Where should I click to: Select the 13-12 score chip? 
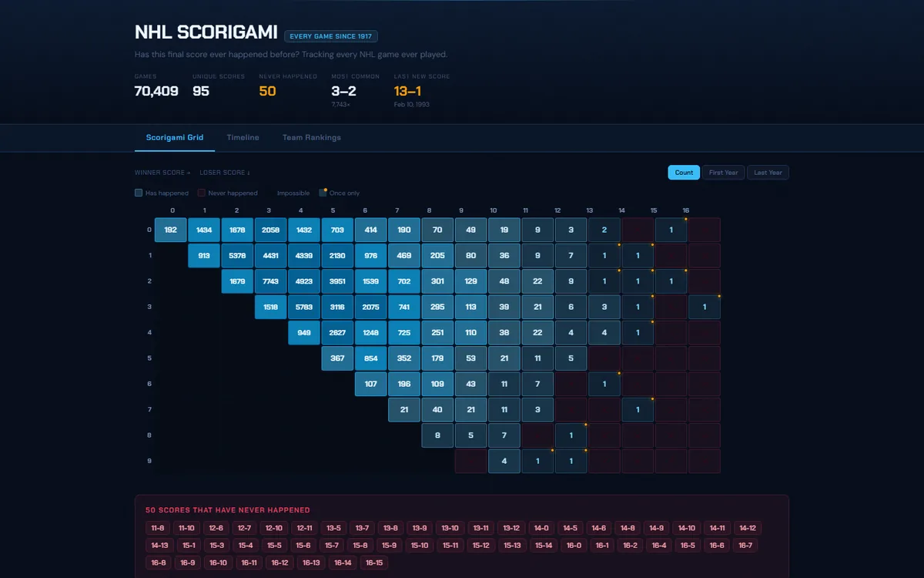point(511,528)
